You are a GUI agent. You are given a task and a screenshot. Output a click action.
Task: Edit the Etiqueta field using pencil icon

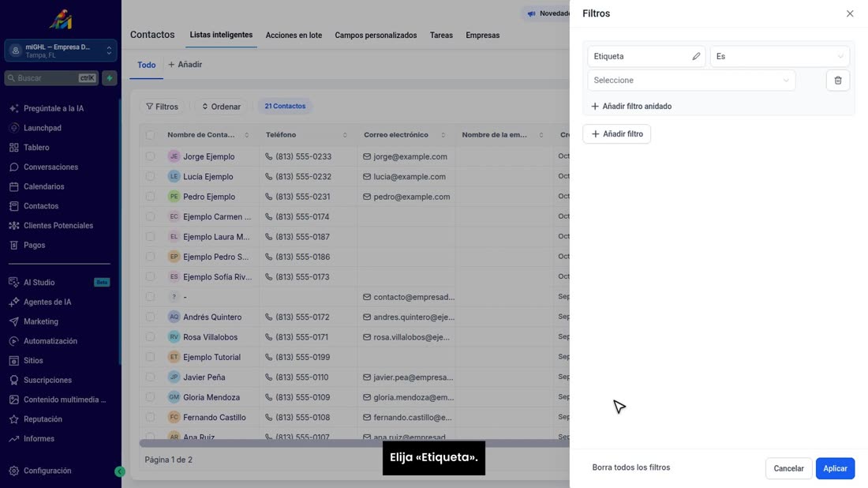click(x=696, y=57)
